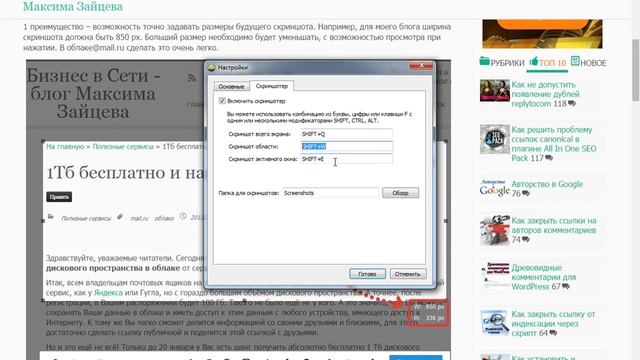
Task: Toggle the Включить скриншотер checkbox
Action: [x=222, y=101]
